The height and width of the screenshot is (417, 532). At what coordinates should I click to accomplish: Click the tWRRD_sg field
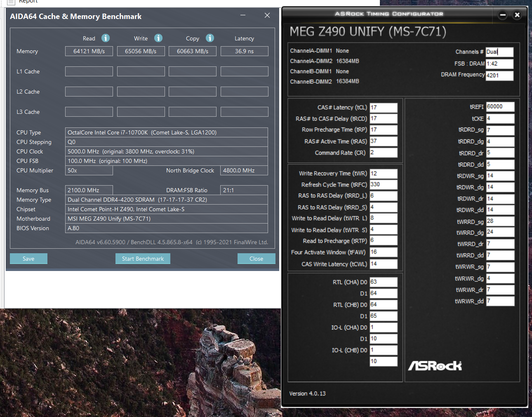pyautogui.click(x=500, y=221)
